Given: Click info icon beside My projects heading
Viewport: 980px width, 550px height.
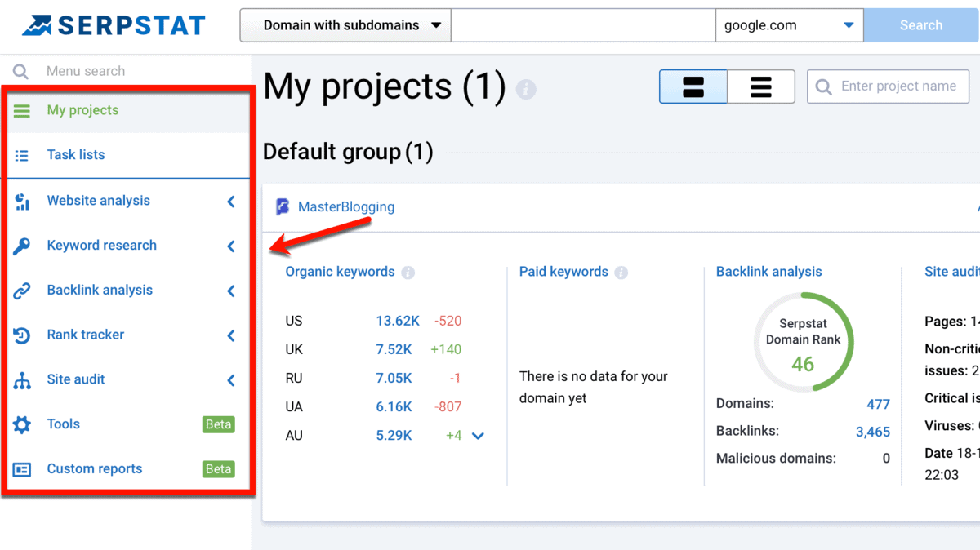Looking at the screenshot, I should [526, 89].
